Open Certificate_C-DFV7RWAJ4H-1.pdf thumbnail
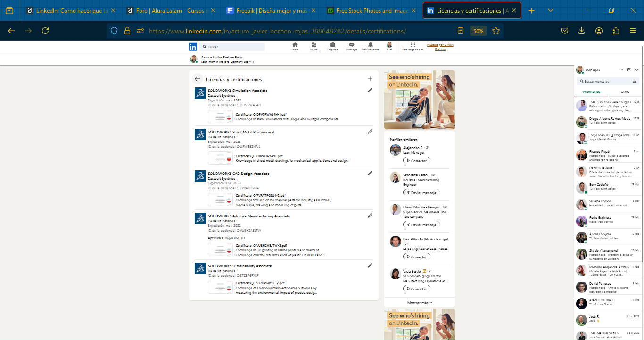This screenshot has height=340, width=644. click(220, 116)
